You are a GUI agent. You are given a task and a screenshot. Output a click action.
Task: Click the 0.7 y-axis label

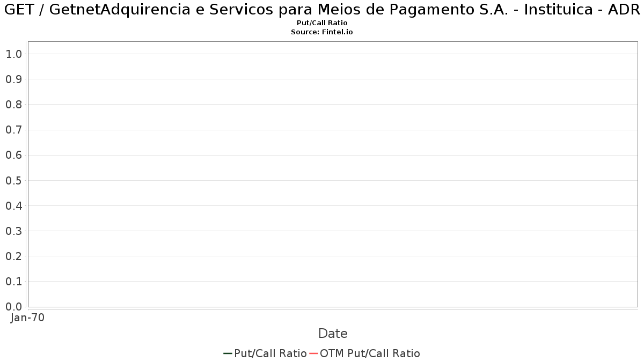[13, 130]
